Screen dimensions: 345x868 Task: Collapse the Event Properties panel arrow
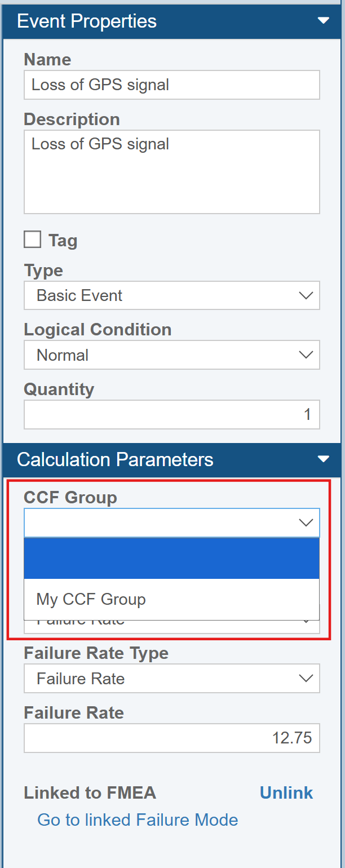click(x=323, y=21)
